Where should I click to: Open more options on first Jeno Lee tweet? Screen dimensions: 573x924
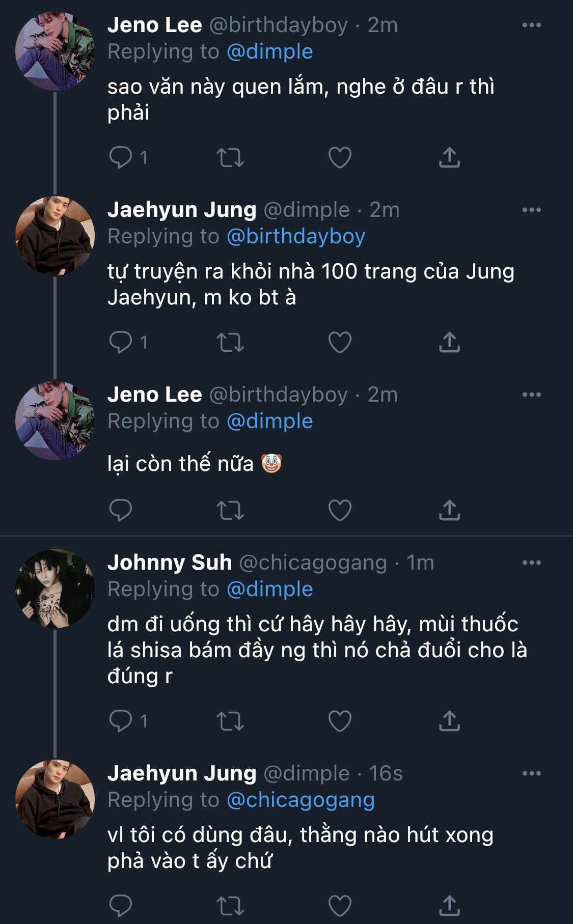point(532,25)
